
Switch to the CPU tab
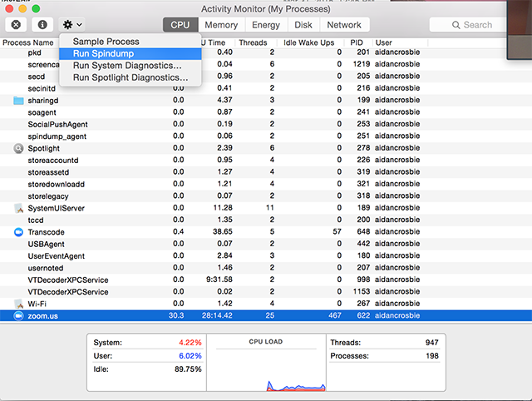[180, 25]
